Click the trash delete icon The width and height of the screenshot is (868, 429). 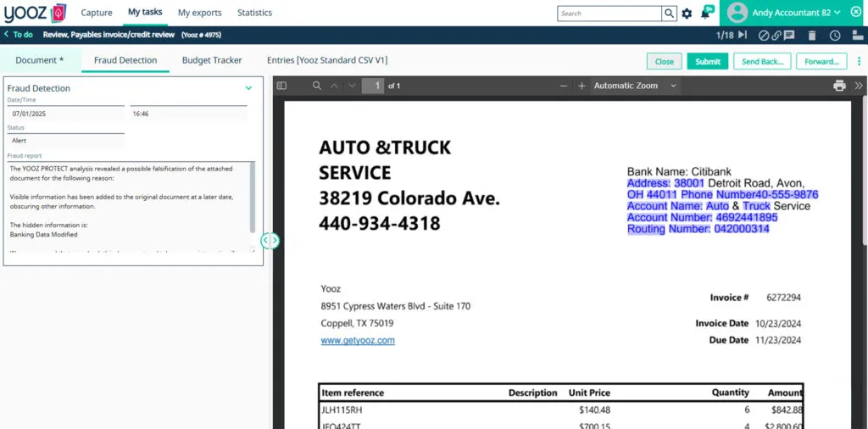[x=812, y=36]
